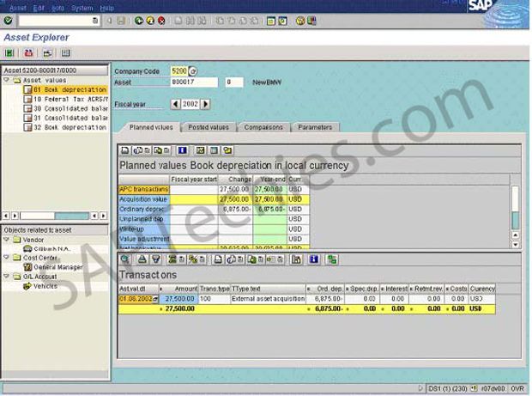532x396 pixels.
Task: Go to previous fiscal year with left arrow
Action: (175, 104)
